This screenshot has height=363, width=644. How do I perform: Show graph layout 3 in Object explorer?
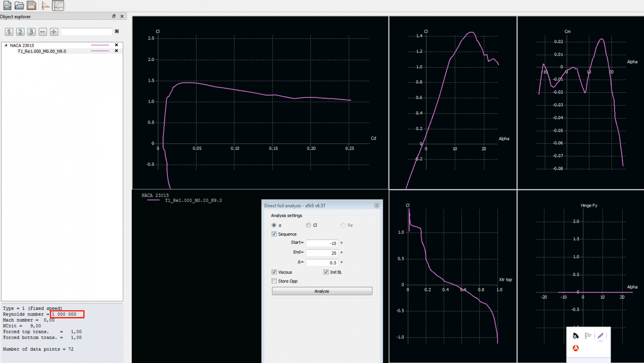point(31,32)
